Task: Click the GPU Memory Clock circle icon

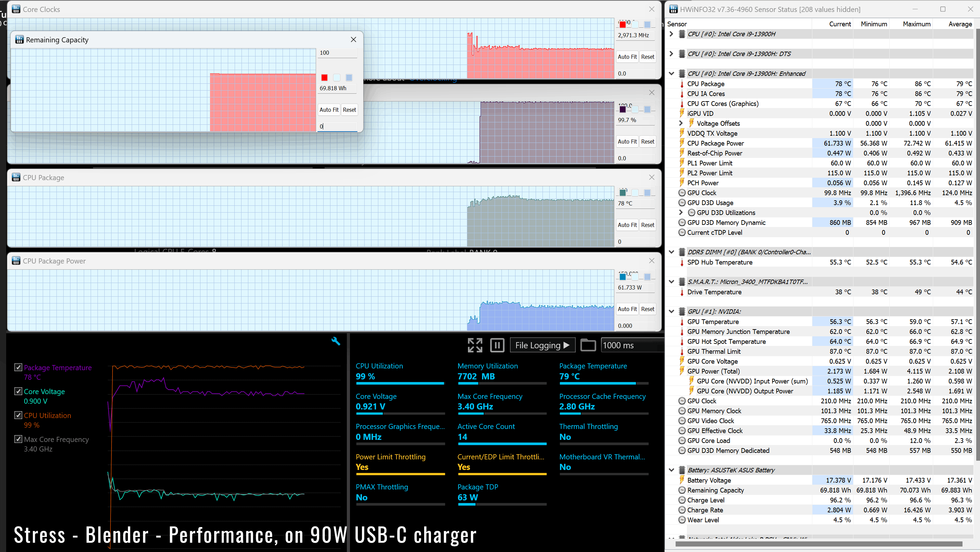Action: click(682, 410)
